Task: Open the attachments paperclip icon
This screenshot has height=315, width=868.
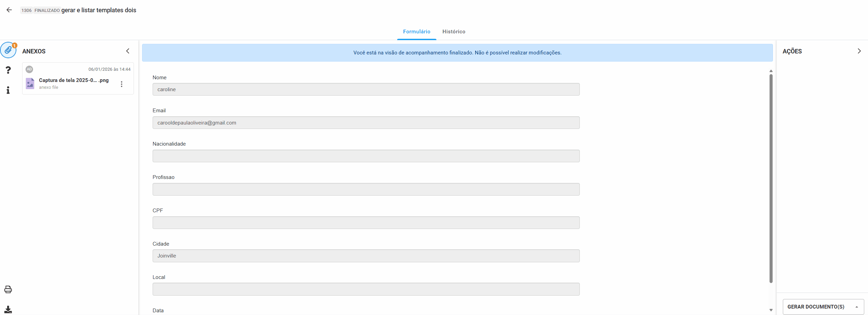Action: click(8, 50)
